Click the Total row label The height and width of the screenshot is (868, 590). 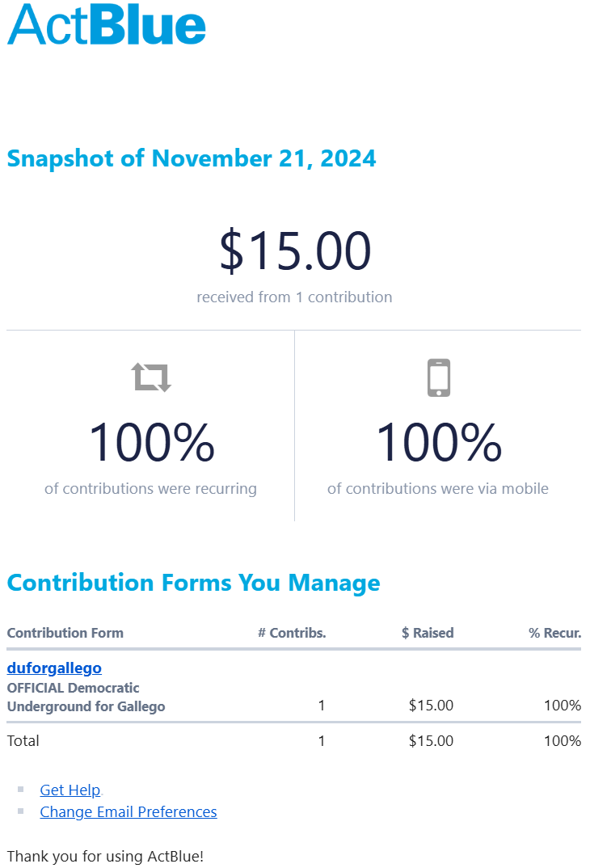coord(23,740)
